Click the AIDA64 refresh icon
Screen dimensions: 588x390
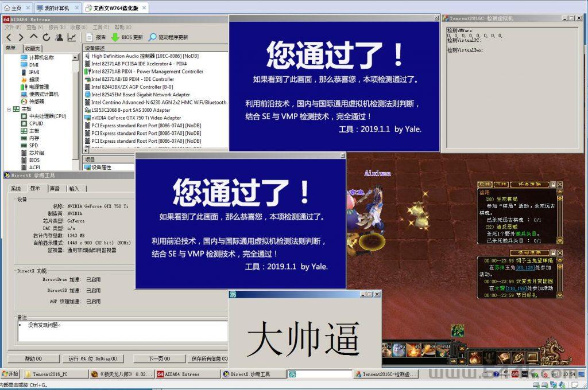pyautogui.click(x=46, y=37)
